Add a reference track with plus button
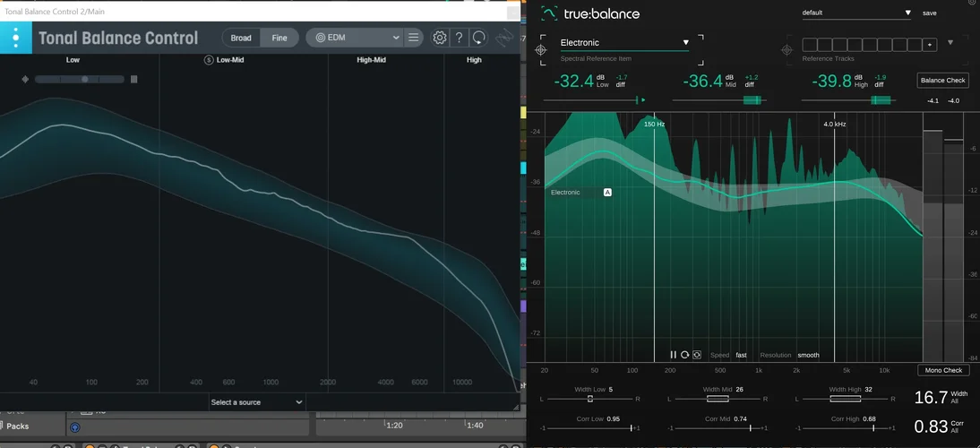The height and width of the screenshot is (448, 980). 930,44
